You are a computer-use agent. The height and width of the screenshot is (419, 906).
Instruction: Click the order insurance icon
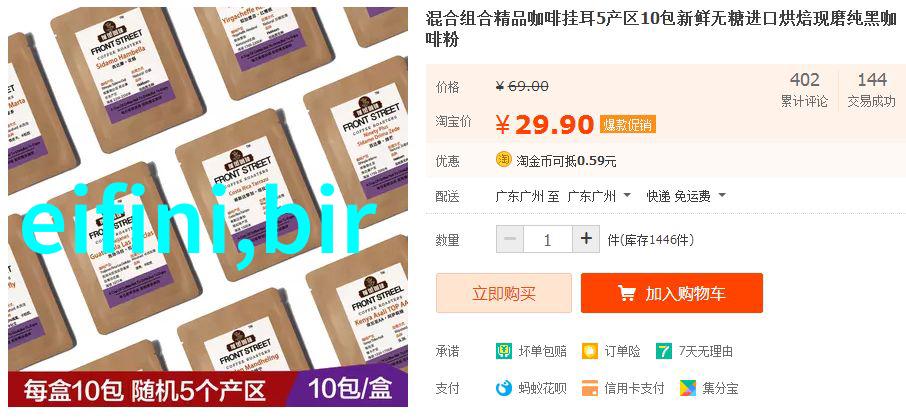[x=590, y=351]
